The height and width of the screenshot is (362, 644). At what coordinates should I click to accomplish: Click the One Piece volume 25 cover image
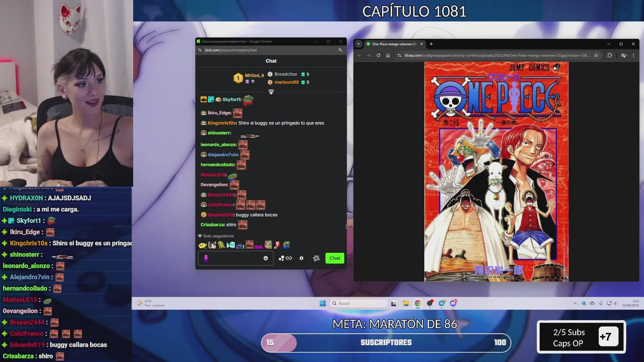(x=496, y=171)
